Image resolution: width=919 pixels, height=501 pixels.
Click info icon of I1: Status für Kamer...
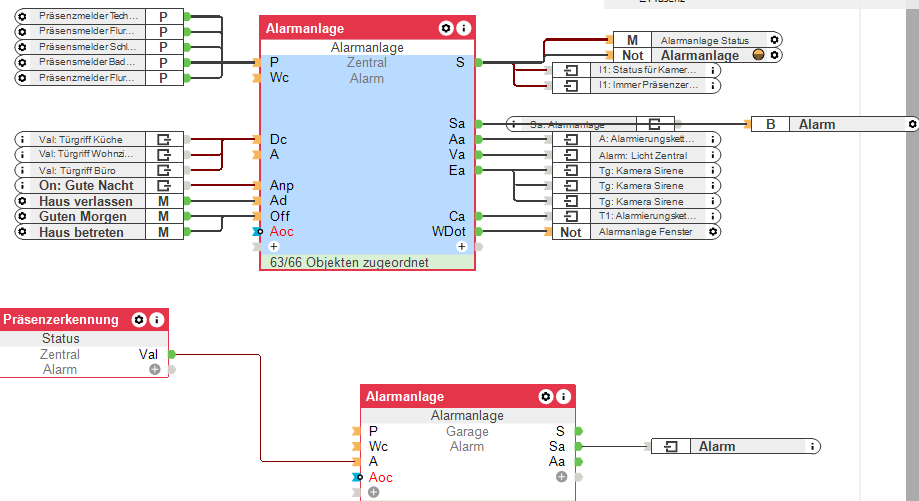tap(713, 70)
